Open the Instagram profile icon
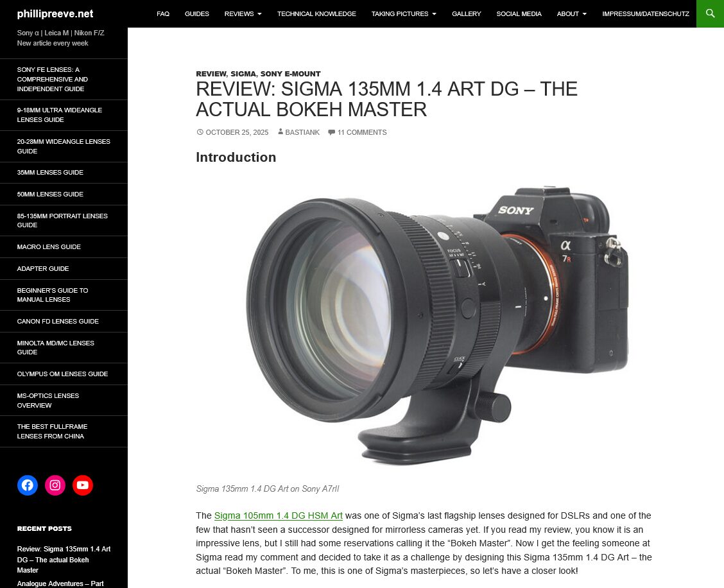This screenshot has height=588, width=724. click(55, 485)
